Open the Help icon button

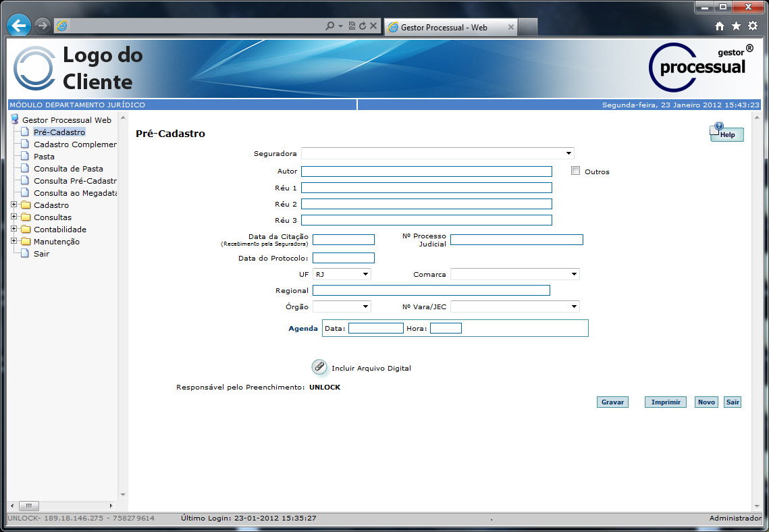click(726, 133)
